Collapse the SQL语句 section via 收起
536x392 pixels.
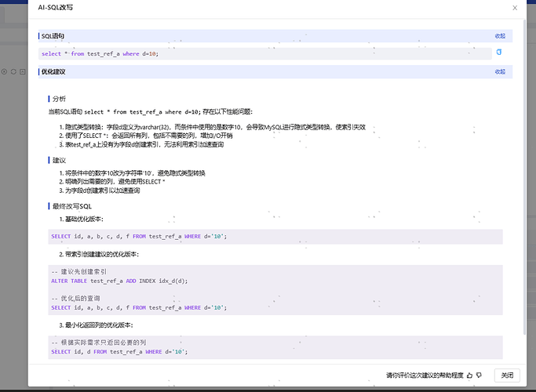[x=500, y=36]
